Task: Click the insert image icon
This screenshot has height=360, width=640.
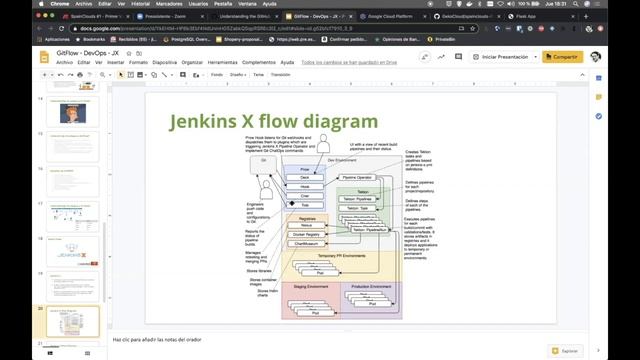Action: click(140, 75)
